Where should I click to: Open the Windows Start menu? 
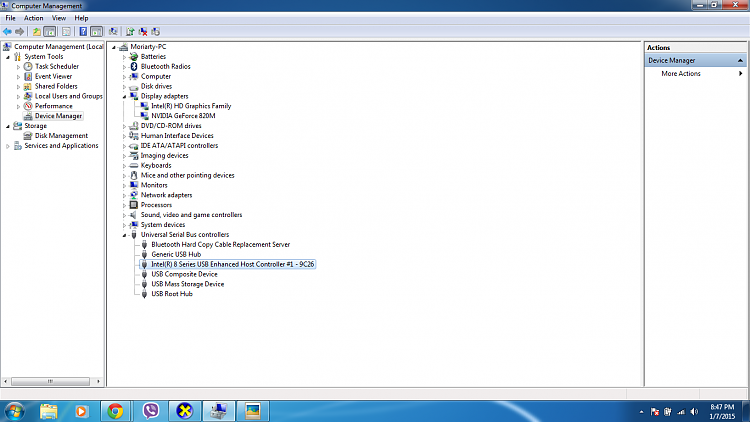(14, 411)
